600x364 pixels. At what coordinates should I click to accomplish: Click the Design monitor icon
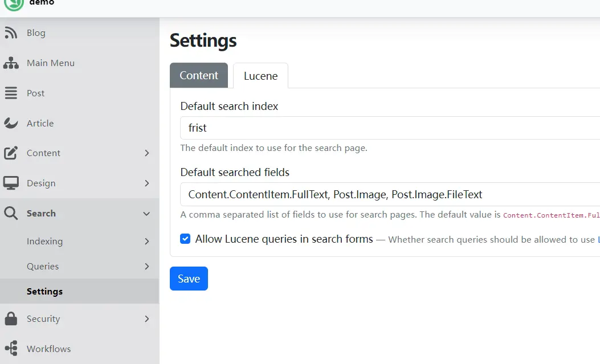[11, 183]
